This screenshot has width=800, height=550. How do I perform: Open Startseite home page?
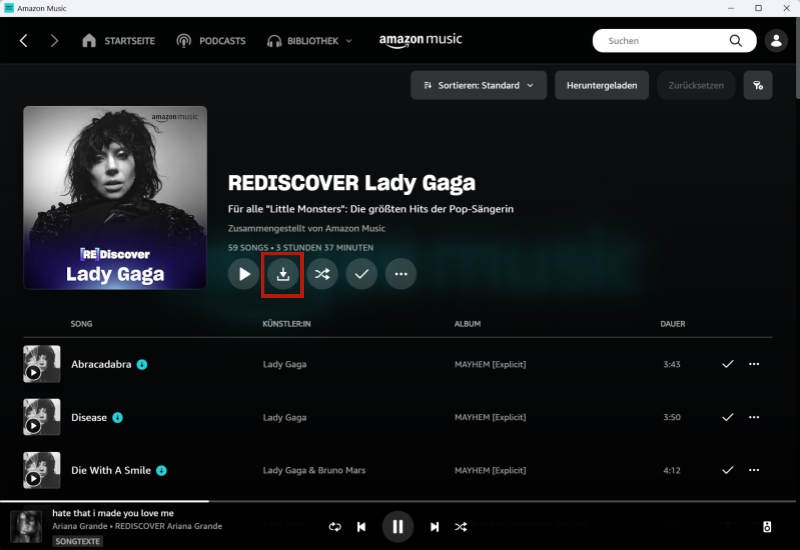click(x=118, y=41)
